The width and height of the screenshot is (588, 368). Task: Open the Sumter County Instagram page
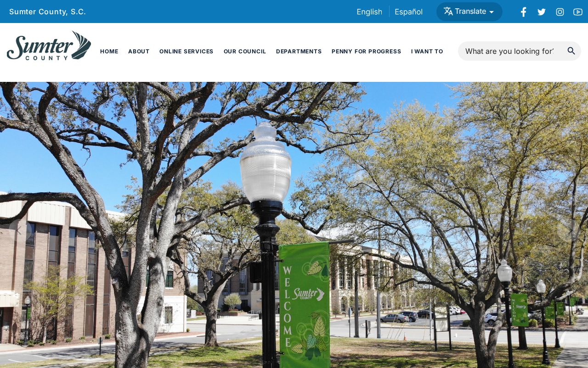pos(560,12)
